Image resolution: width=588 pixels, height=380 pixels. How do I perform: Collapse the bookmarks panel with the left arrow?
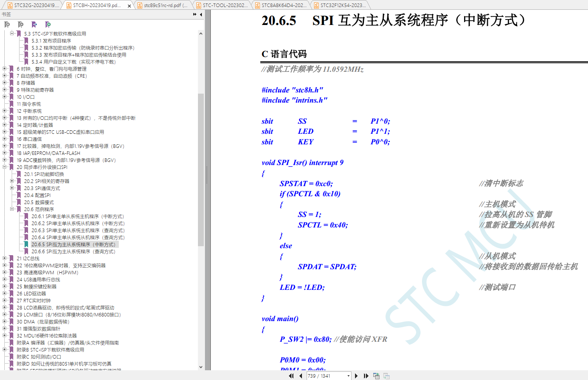click(201, 14)
